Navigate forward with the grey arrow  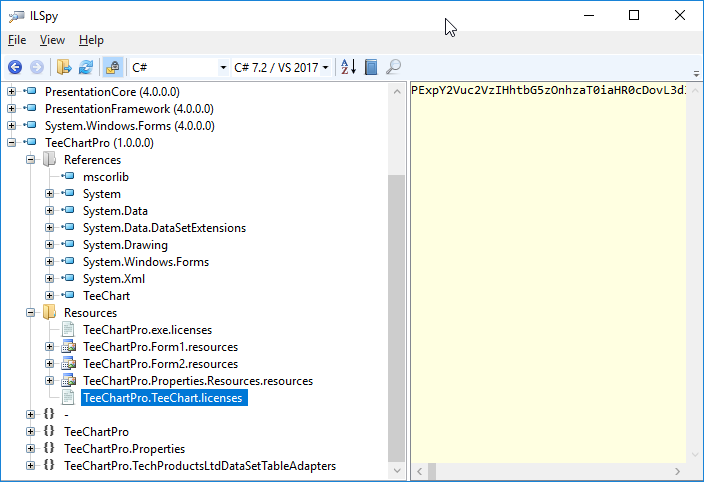coord(37,67)
